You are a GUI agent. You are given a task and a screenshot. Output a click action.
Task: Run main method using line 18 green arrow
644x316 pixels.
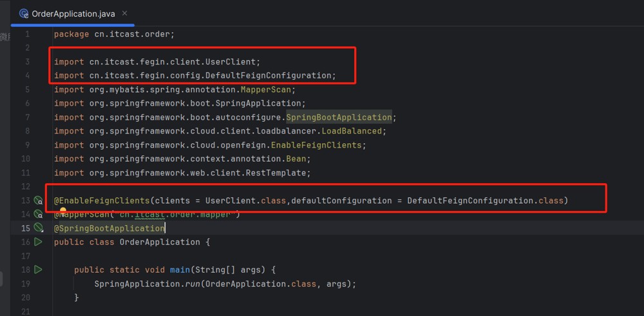(38, 270)
